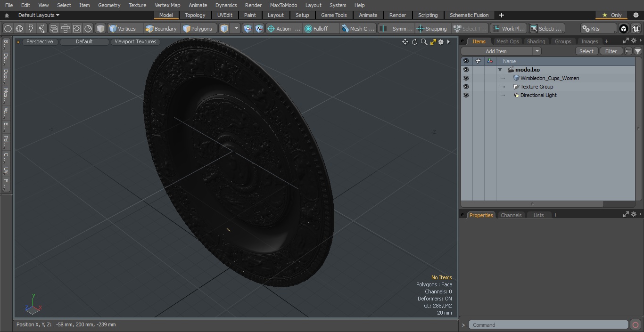The height and width of the screenshot is (332, 644).
Task: Click the Filter button
Action: click(611, 51)
